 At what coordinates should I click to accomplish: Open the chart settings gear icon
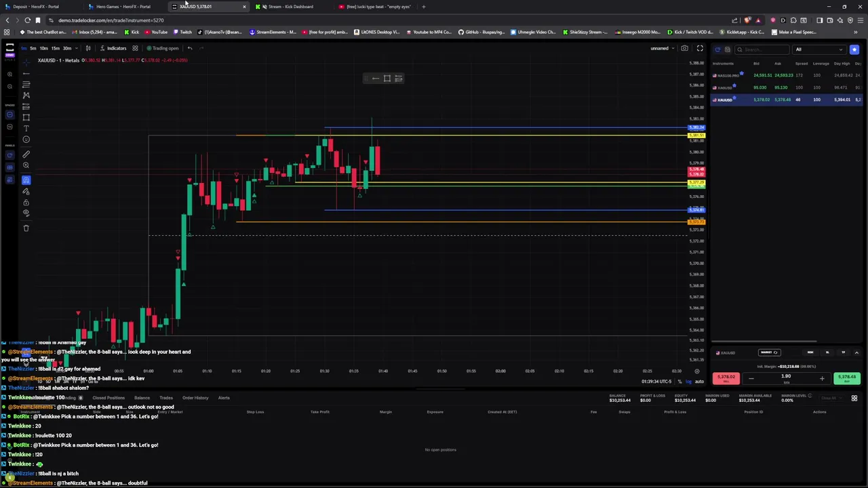(x=696, y=371)
